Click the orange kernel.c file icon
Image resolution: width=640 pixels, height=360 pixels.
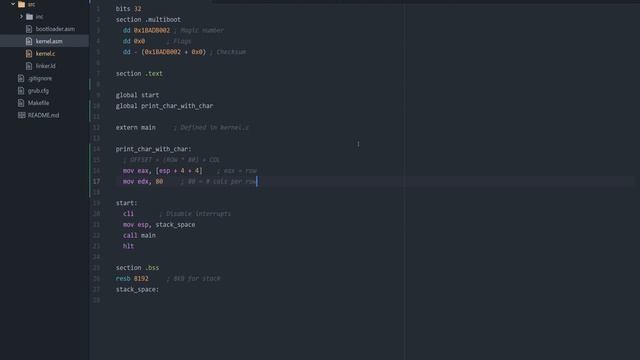click(29, 53)
